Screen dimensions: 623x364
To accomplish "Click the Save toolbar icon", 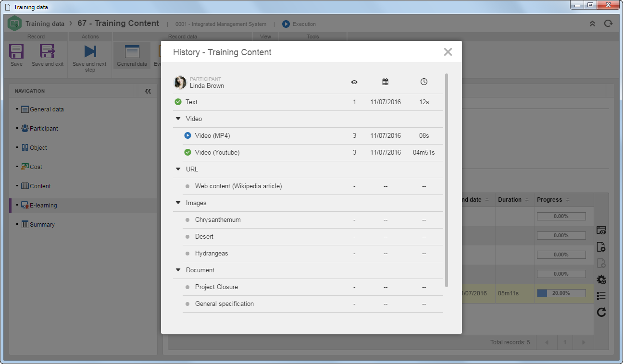I will pos(16,51).
